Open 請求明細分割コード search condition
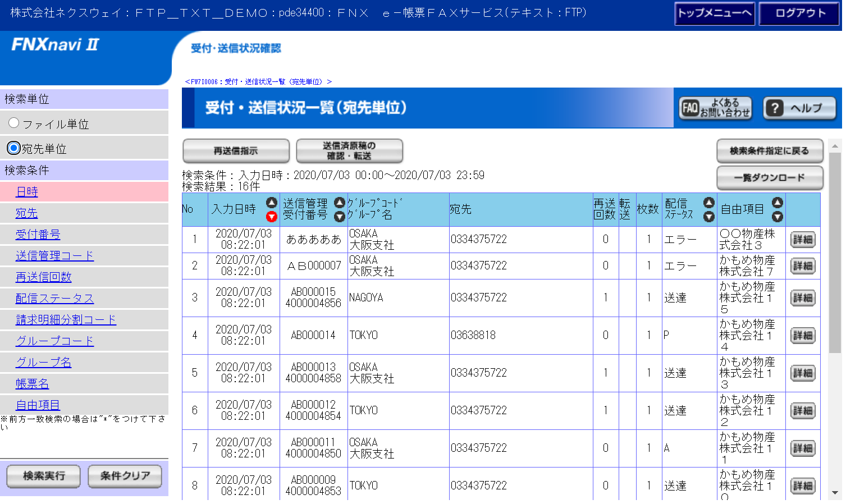Viewport: 846px width, 504px height. tap(66, 320)
